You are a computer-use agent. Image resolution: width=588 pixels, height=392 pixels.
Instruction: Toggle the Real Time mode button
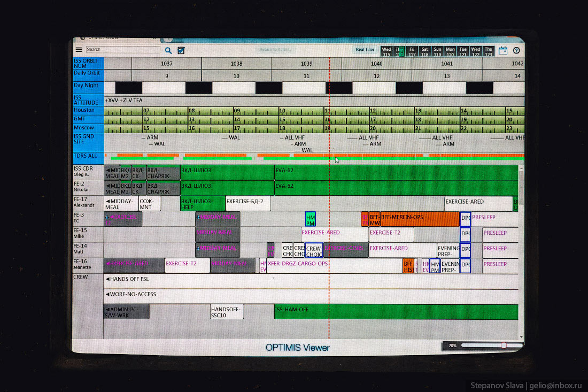click(365, 50)
